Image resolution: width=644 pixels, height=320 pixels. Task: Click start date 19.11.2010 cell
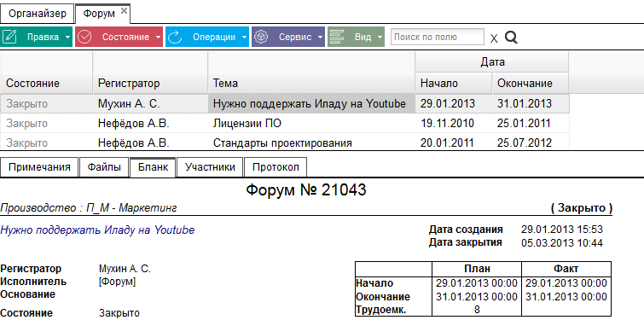(454, 123)
